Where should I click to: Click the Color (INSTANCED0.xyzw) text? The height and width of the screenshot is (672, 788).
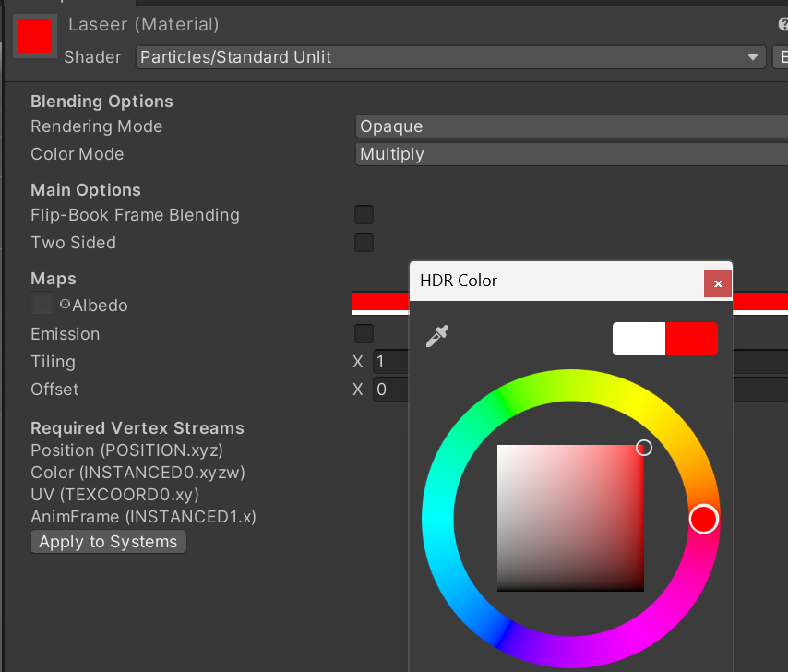[137, 473]
